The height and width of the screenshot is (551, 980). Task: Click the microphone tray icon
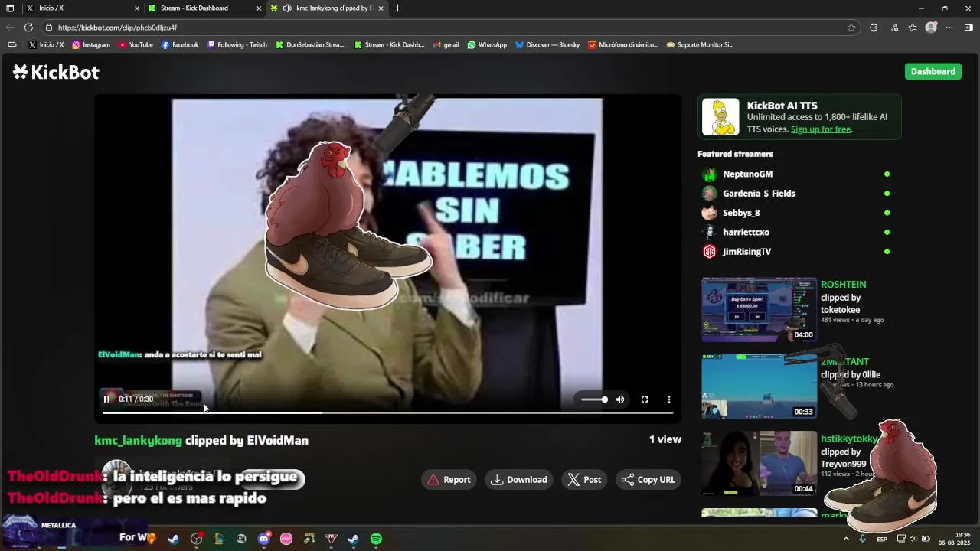(x=862, y=539)
